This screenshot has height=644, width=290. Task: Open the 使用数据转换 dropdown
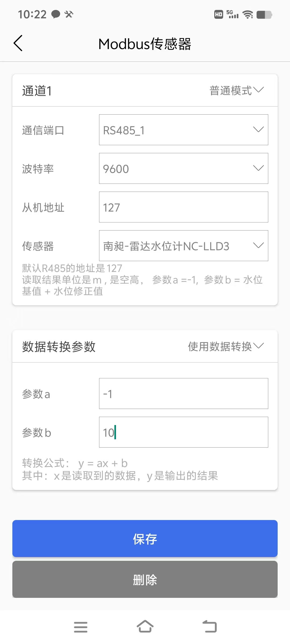tap(226, 346)
